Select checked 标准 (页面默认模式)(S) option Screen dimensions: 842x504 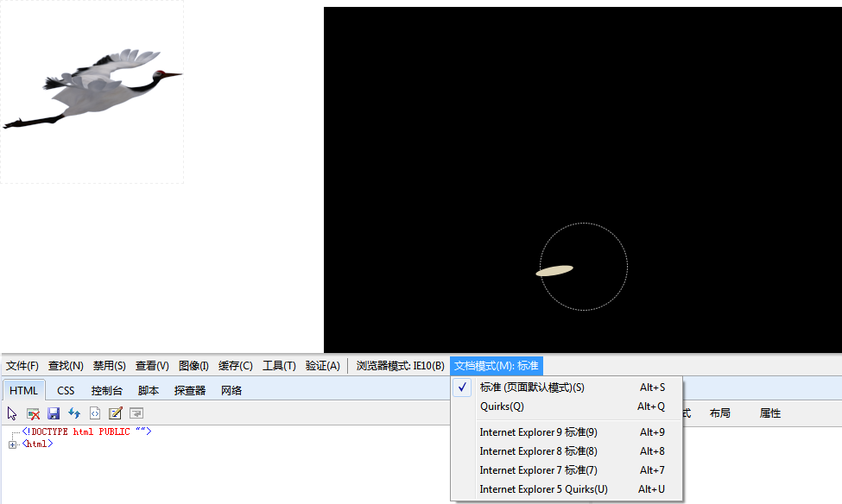click(567, 387)
